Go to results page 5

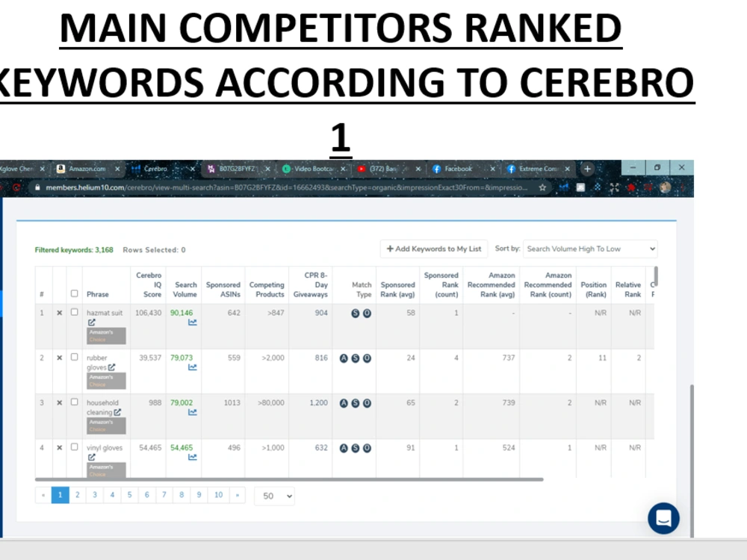(129, 495)
